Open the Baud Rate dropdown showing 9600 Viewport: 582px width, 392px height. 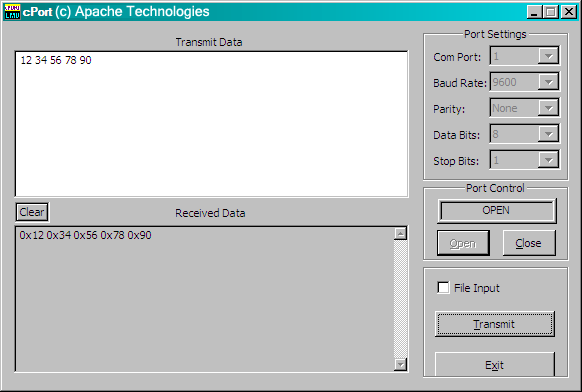(548, 82)
